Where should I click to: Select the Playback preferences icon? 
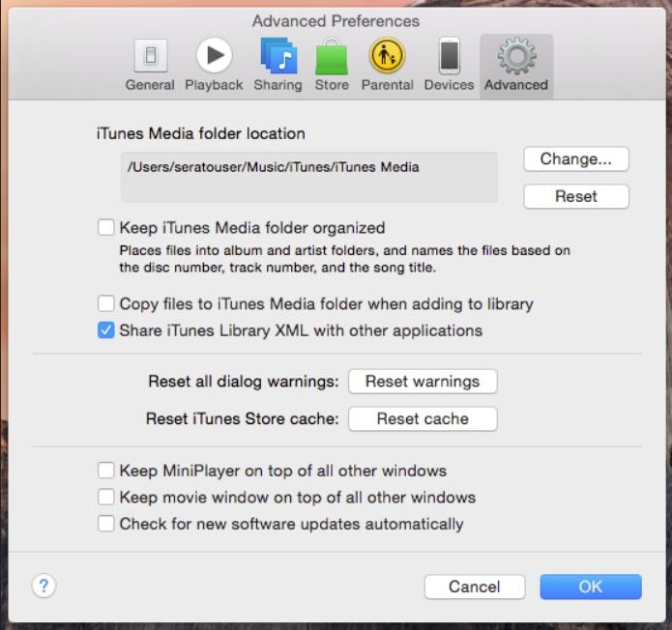coord(214,58)
